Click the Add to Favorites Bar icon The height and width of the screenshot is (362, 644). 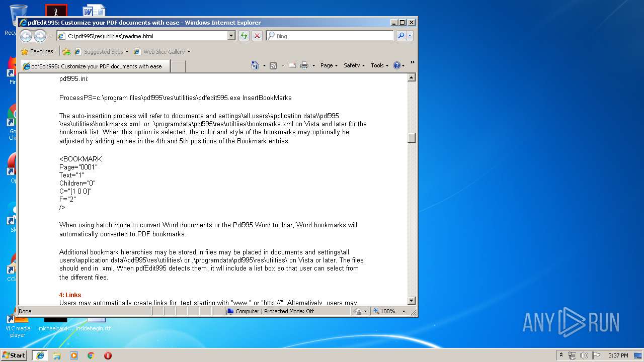pyautogui.click(x=66, y=51)
